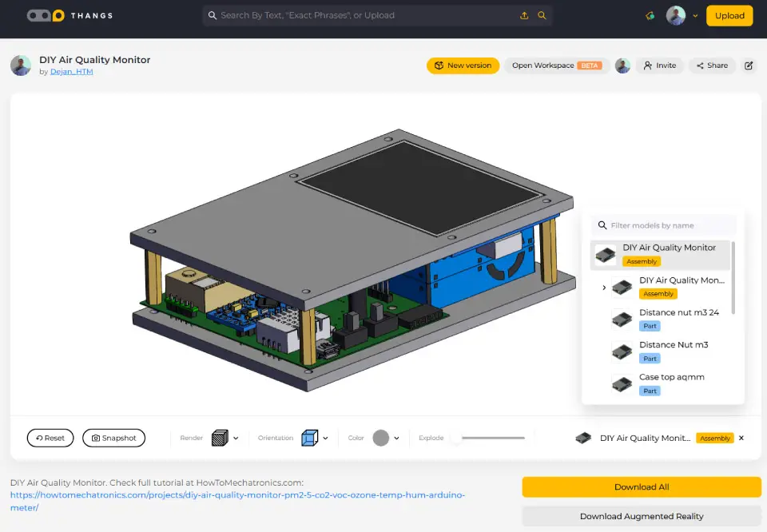Click the upload icon inside search bar

(x=524, y=15)
